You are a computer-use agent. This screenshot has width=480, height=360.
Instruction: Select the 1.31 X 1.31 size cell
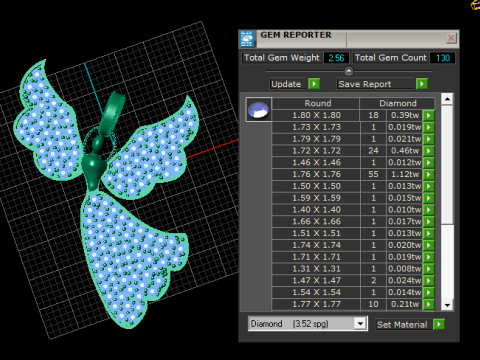tap(316, 269)
